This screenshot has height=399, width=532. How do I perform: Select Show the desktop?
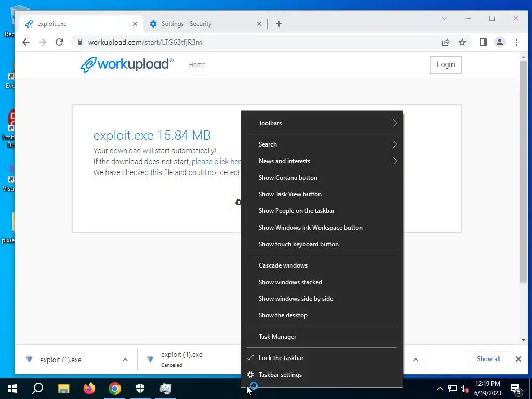[x=322, y=315]
